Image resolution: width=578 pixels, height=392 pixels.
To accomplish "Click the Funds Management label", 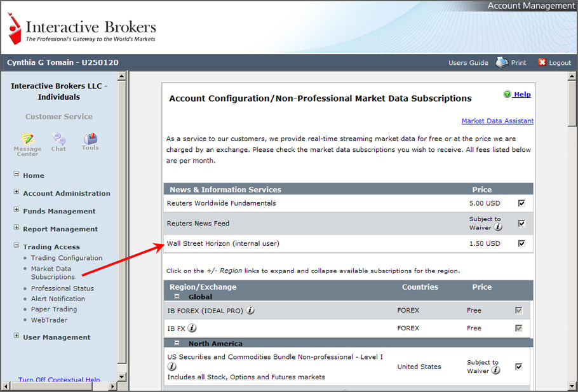I will (59, 212).
